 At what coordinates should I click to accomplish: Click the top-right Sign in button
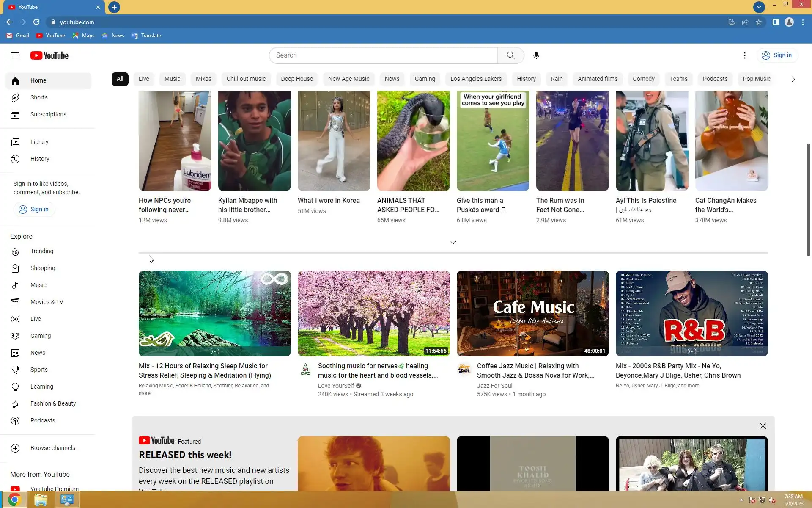click(x=776, y=55)
